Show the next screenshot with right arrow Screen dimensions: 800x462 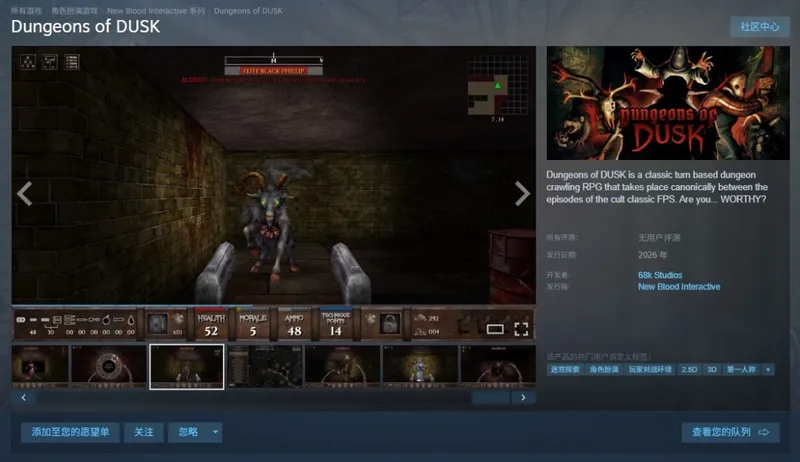522,193
